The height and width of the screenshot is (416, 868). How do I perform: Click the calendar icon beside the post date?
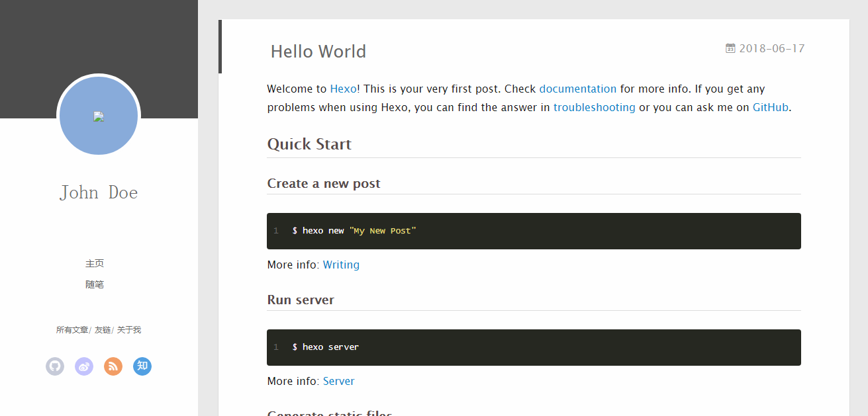(x=730, y=48)
